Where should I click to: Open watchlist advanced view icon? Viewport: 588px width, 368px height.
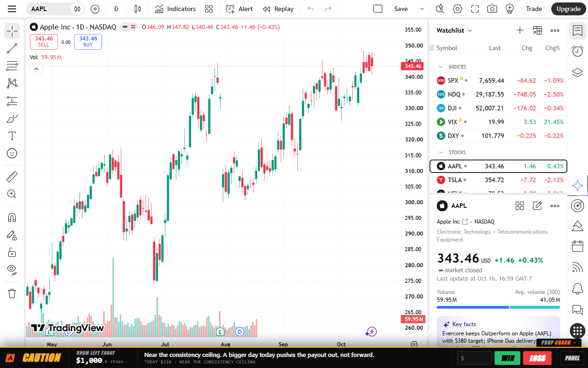pyautogui.click(x=537, y=30)
